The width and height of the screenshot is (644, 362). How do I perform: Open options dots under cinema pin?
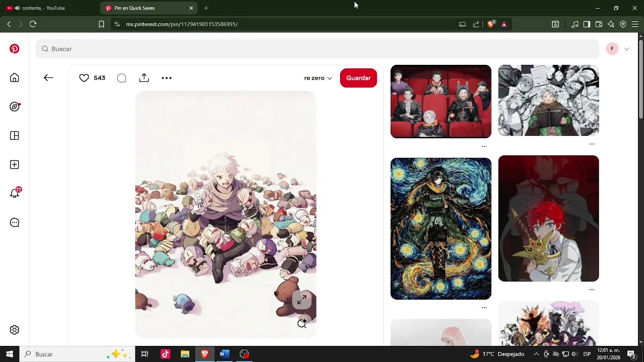pos(484,146)
